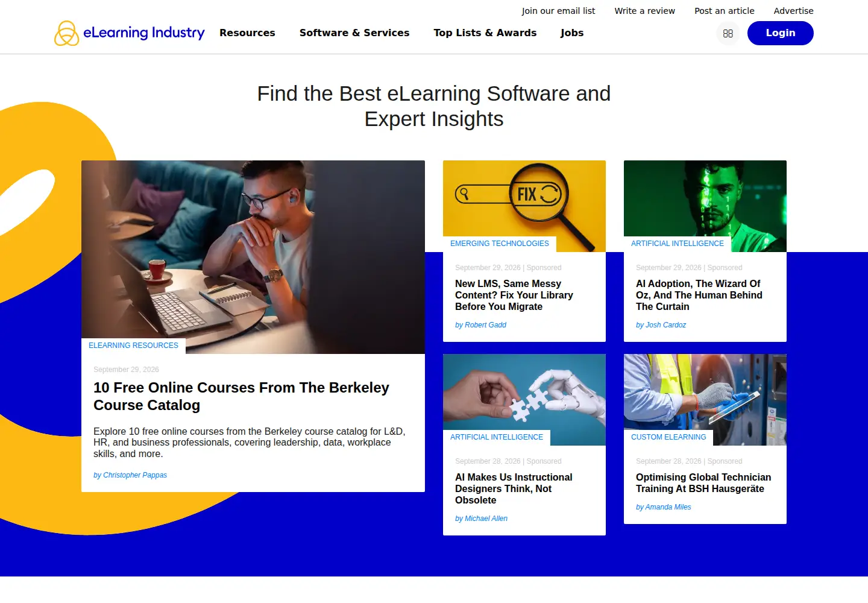The width and height of the screenshot is (868, 603).
Task: View author Michael Allen profile
Action: tap(481, 519)
